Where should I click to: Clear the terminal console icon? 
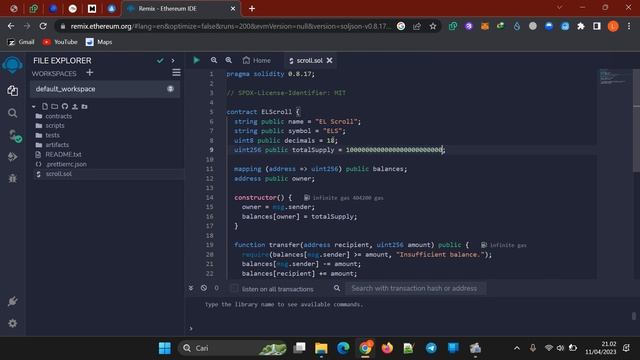click(204, 288)
